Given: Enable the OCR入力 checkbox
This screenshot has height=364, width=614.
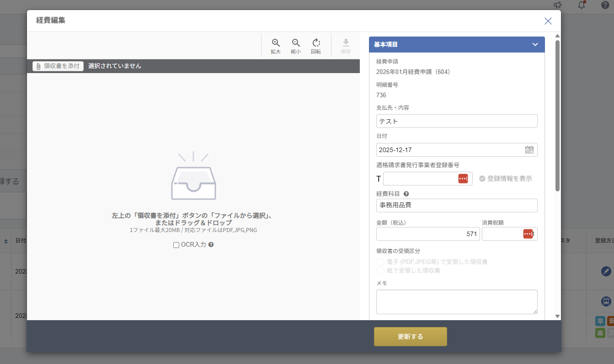Looking at the screenshot, I should [x=176, y=245].
